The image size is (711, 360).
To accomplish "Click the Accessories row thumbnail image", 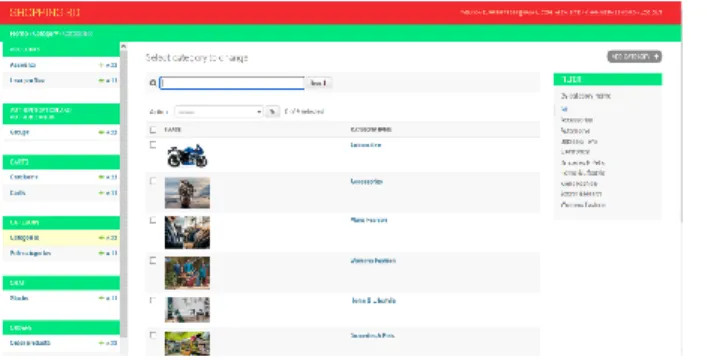I will pos(187,193).
